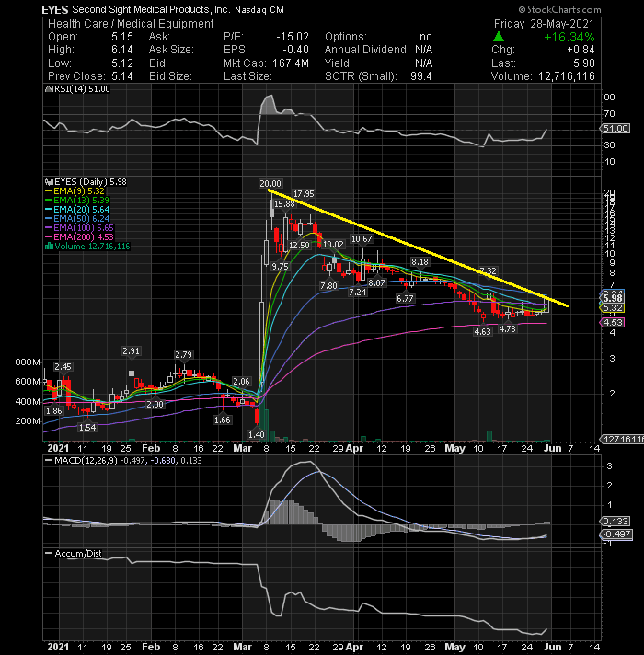Click the 2.79 high price label

coord(183,355)
